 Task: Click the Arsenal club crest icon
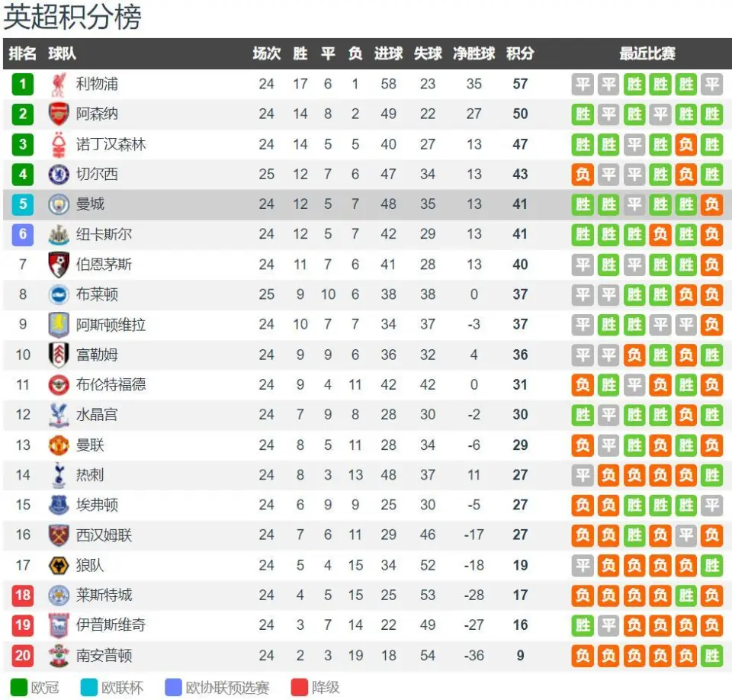[x=59, y=114]
